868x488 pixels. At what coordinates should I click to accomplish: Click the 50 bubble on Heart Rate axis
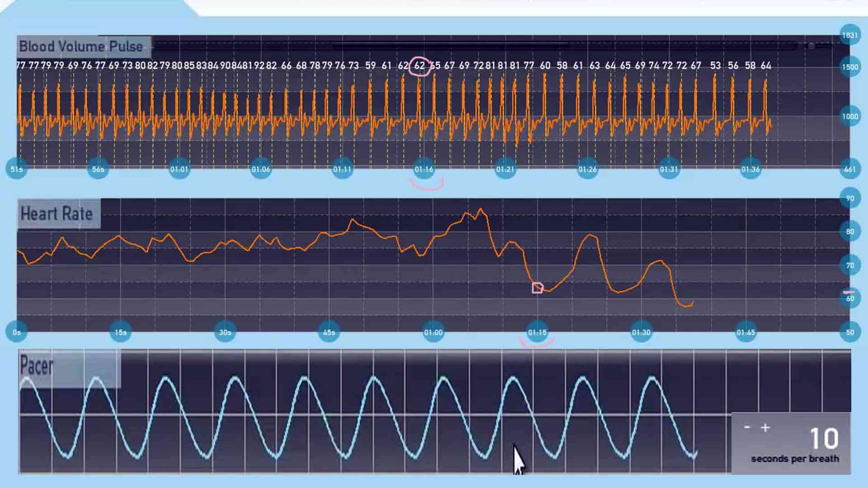point(850,332)
